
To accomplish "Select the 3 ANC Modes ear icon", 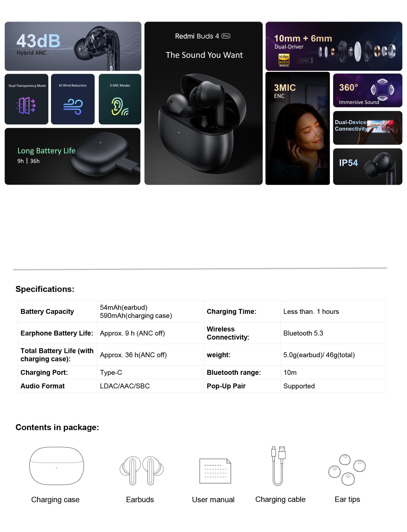I will pyautogui.click(x=120, y=106).
